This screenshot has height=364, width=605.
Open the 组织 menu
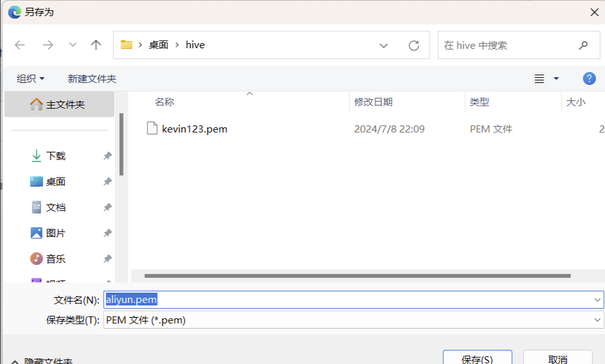coord(30,78)
